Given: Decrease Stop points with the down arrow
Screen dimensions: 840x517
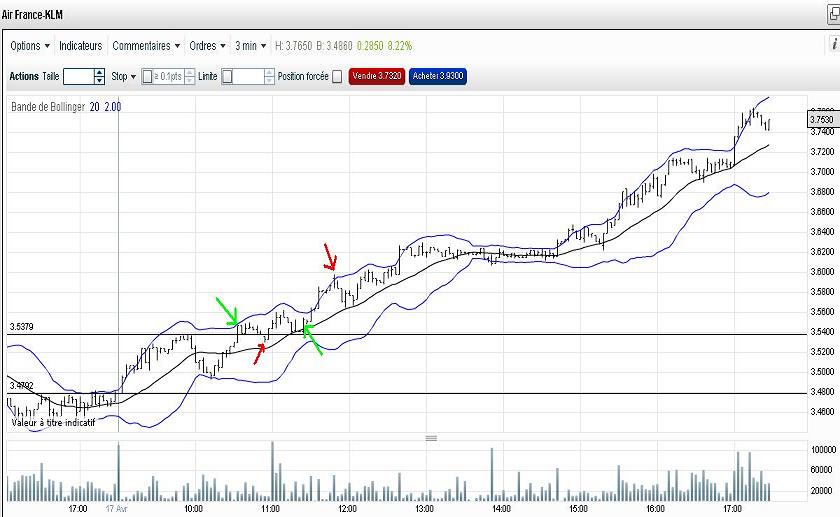Looking at the screenshot, I should (x=190, y=80).
